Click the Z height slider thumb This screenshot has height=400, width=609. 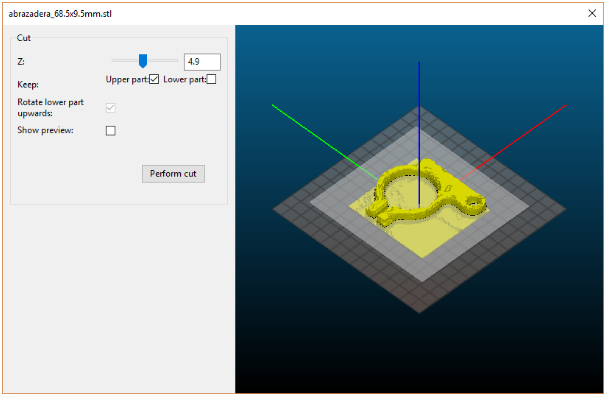pyautogui.click(x=143, y=62)
